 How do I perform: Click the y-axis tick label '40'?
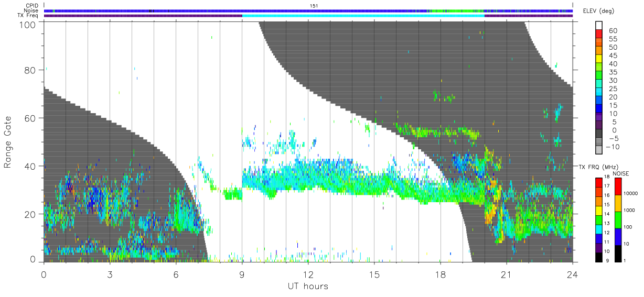pos(31,166)
